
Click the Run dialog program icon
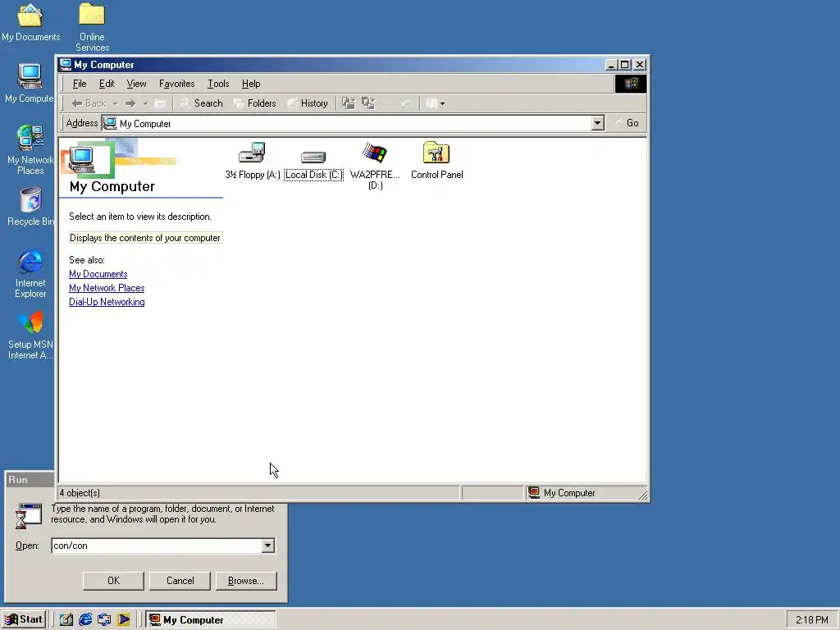point(29,516)
